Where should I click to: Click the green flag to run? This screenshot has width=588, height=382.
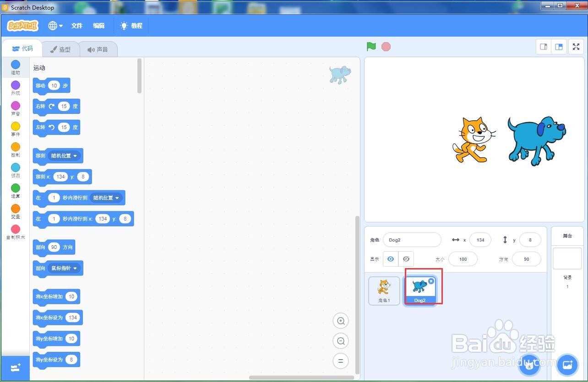point(371,47)
